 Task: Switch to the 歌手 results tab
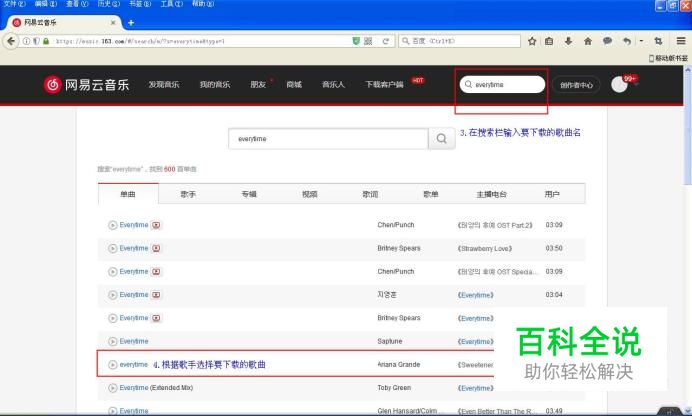pos(188,194)
